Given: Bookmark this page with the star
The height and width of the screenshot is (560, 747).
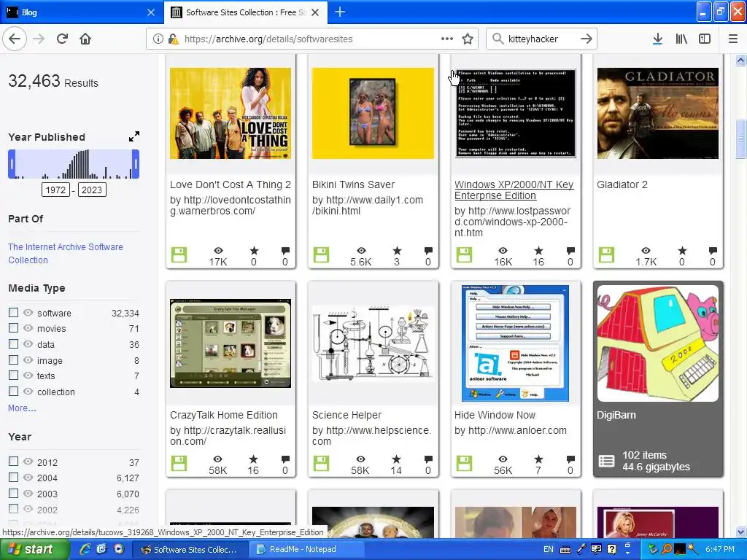Looking at the screenshot, I should point(468,39).
